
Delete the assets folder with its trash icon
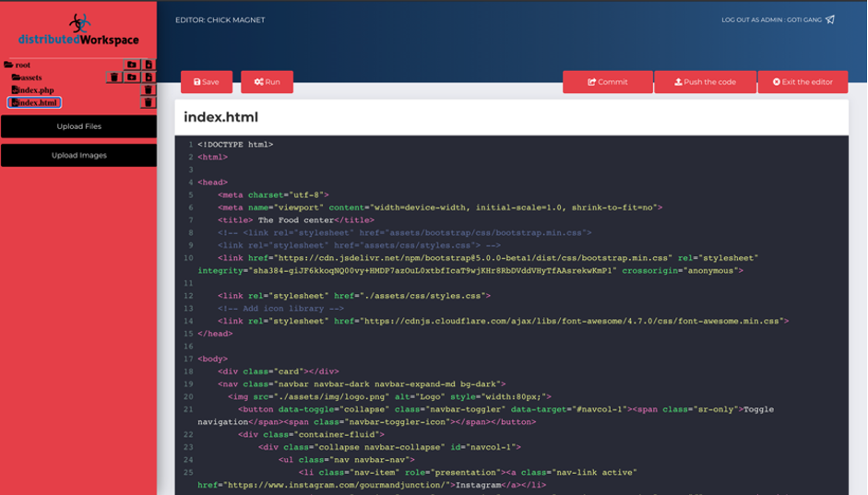click(x=114, y=77)
